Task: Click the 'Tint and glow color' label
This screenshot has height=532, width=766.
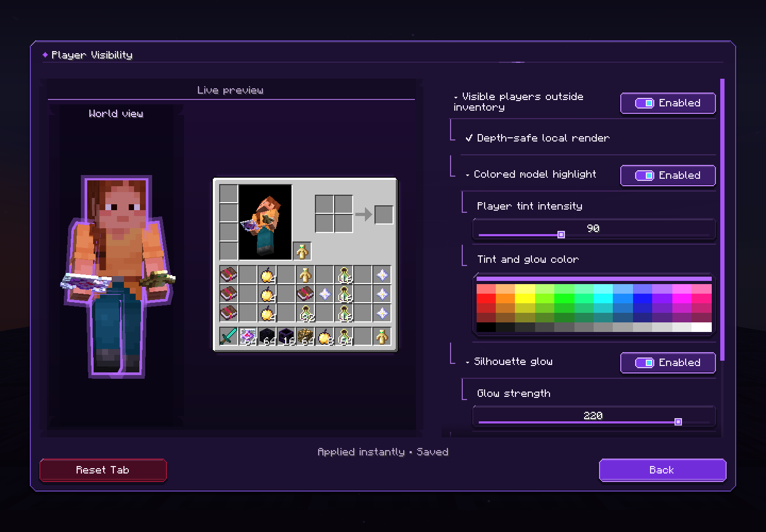Action: (528, 259)
